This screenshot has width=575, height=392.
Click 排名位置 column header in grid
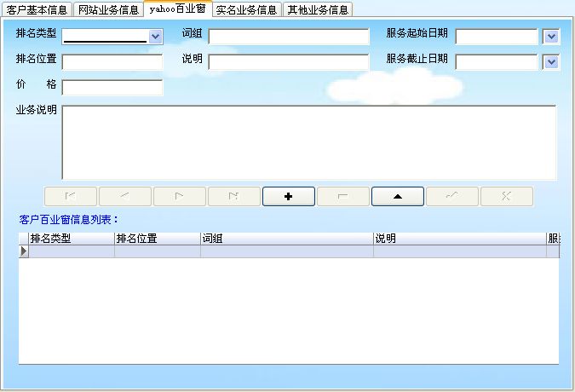[158, 239]
